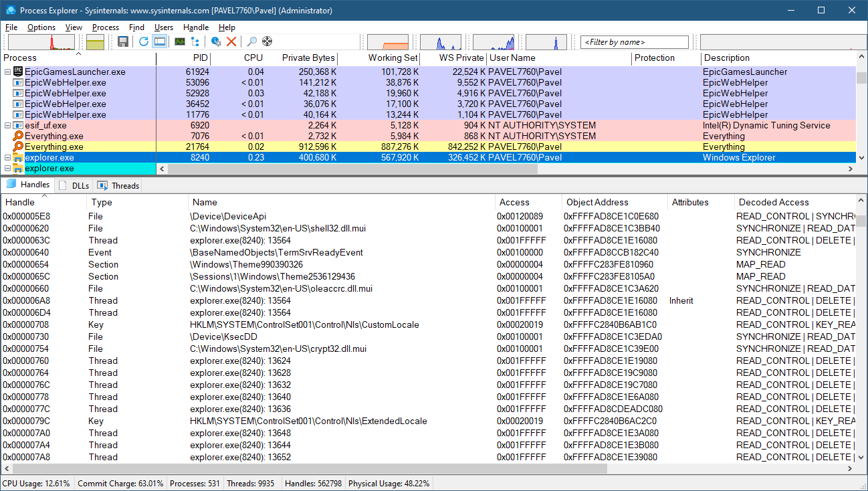Viewport: 868px width, 491px height.
Task: Collapse the EpicGamesLauncher.exe process tree
Action: (7, 72)
